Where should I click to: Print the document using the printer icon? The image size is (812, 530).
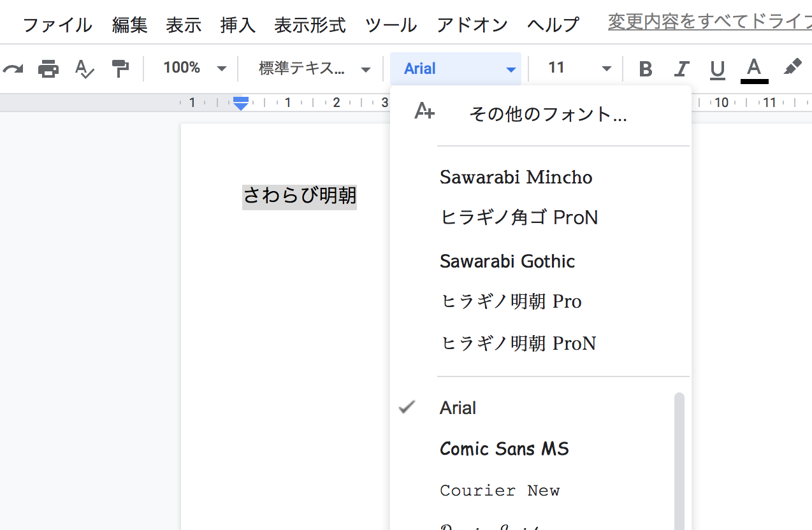pyautogui.click(x=48, y=68)
